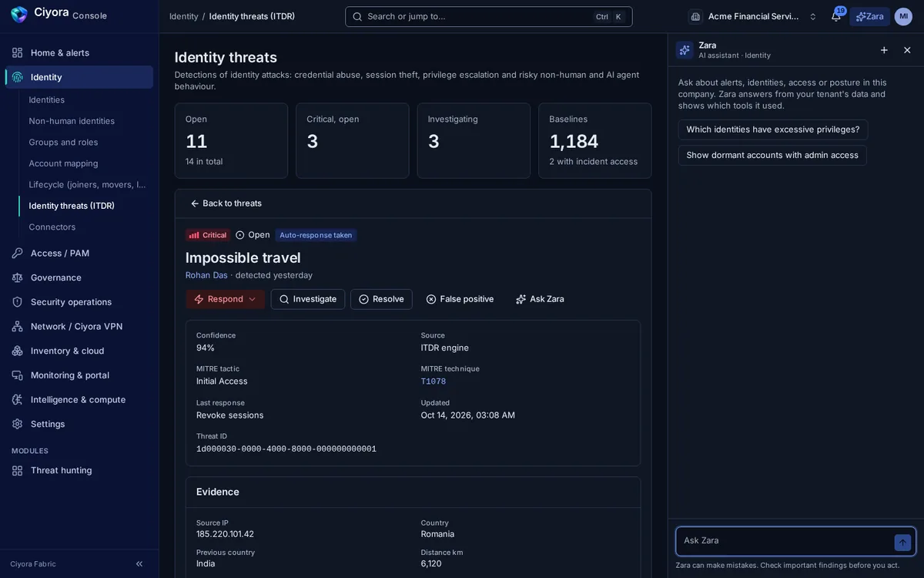Click the Identity fingerprint icon
Image resolution: width=924 pixels, height=578 pixels.
[17, 77]
